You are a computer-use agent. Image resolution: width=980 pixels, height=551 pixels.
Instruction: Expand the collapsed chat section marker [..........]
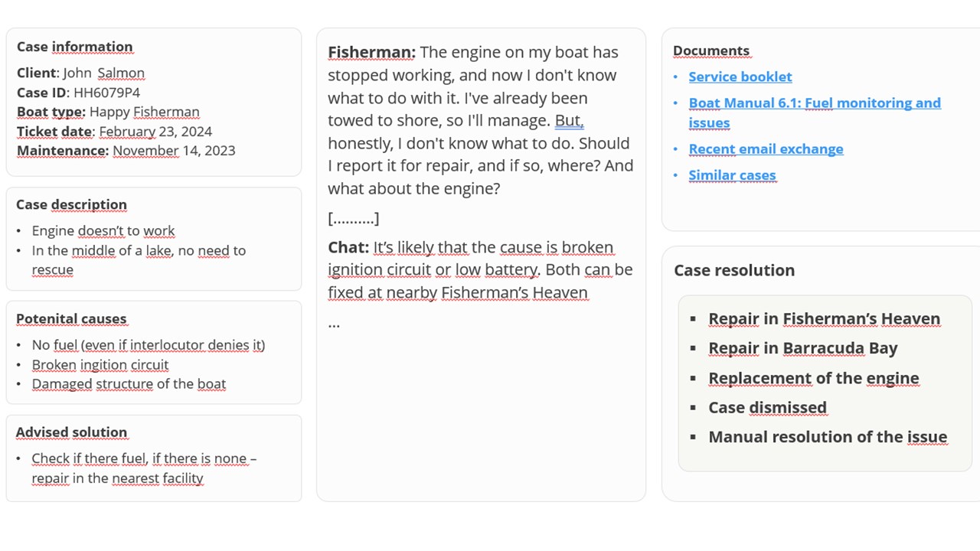(x=353, y=219)
